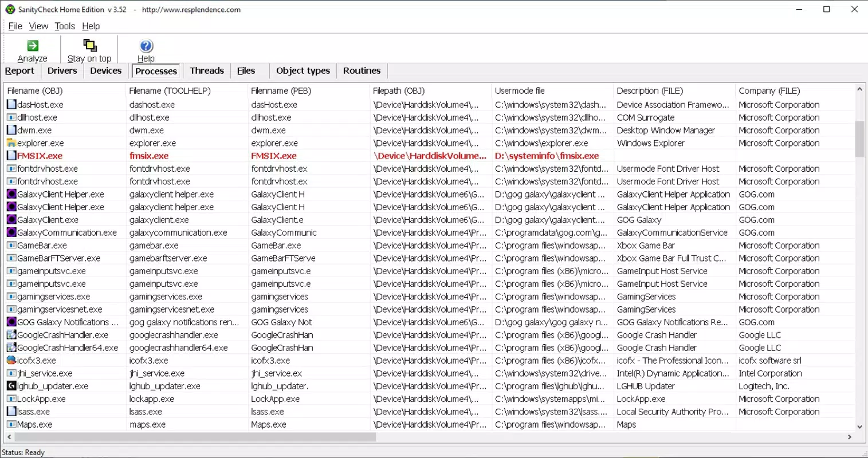This screenshot has width=868, height=458.
Task: Click the lghub_updater.exe G icon
Action: click(x=11, y=386)
